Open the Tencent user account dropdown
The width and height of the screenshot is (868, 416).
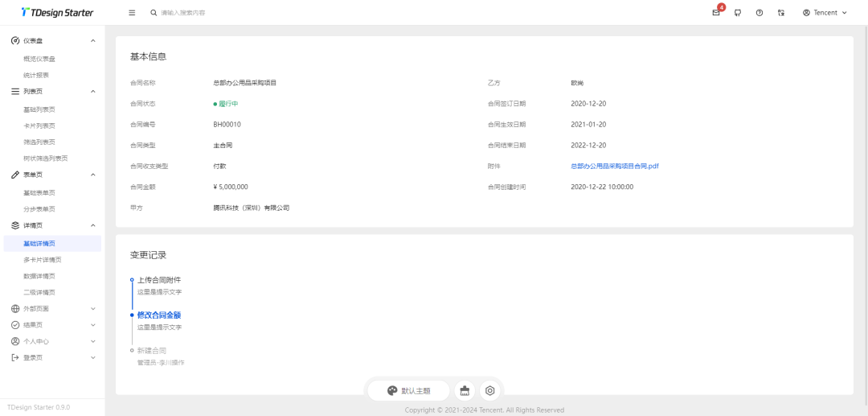(x=825, y=13)
